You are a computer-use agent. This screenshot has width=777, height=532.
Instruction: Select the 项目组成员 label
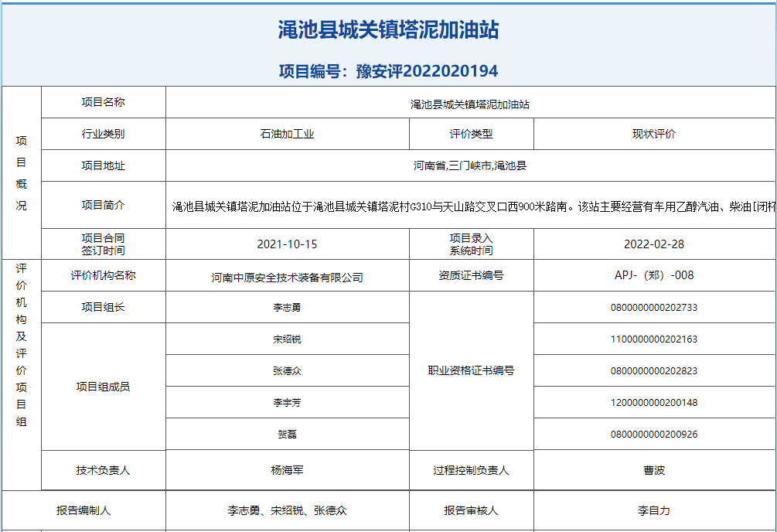pos(103,387)
